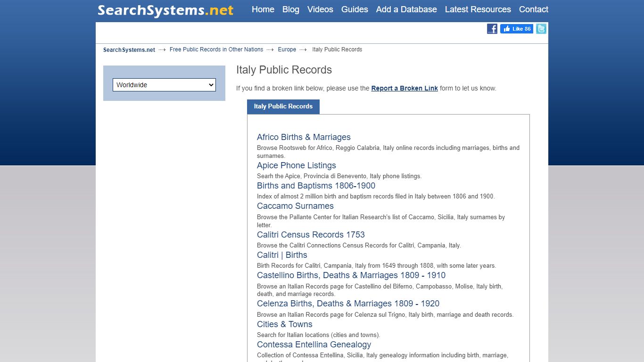Image resolution: width=644 pixels, height=362 pixels.
Task: Open the Worldwide region dropdown
Action: (x=164, y=85)
